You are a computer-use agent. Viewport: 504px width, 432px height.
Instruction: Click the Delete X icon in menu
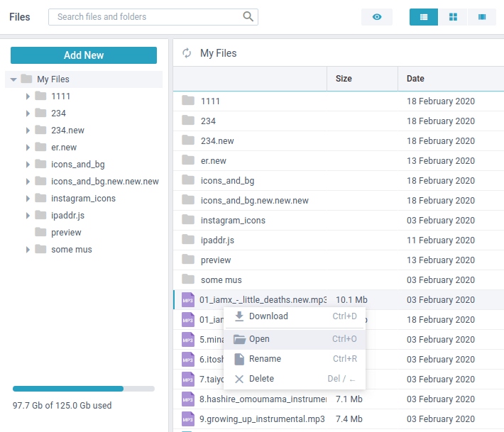(239, 380)
